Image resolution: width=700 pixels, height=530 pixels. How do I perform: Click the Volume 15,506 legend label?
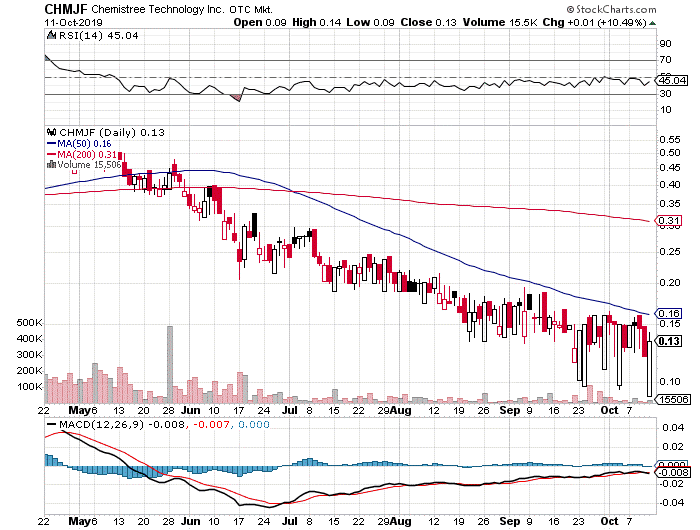(x=89, y=165)
